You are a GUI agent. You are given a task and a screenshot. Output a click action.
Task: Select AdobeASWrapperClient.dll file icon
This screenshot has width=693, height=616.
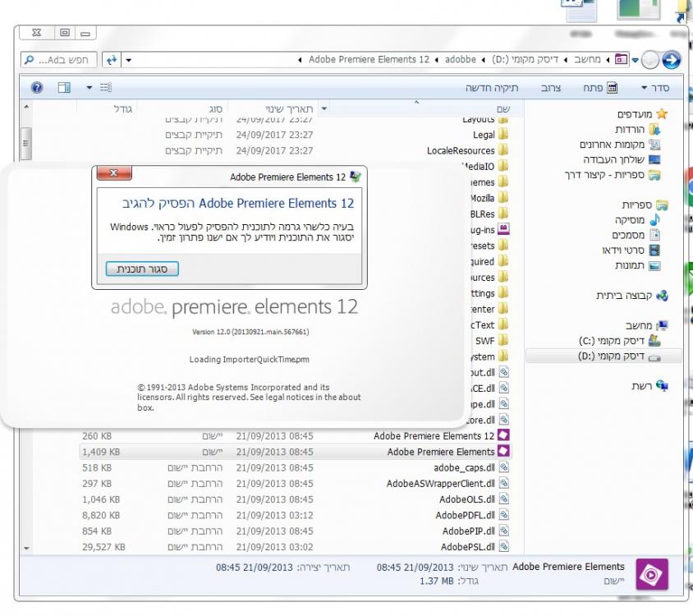pos(504,483)
